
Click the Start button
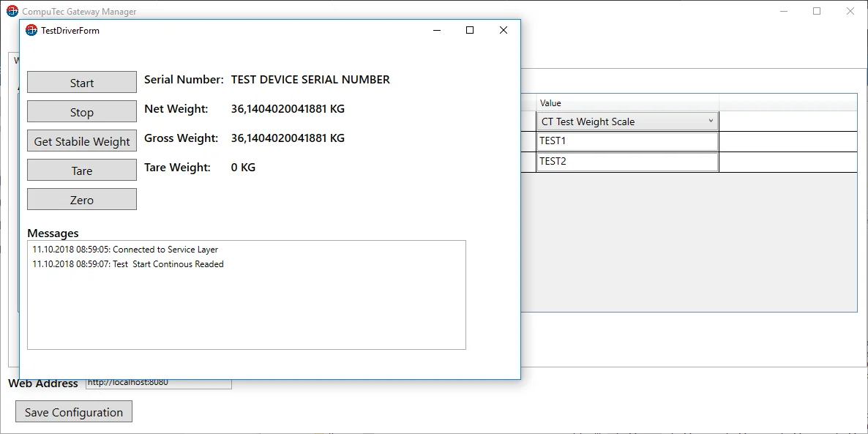tap(82, 83)
